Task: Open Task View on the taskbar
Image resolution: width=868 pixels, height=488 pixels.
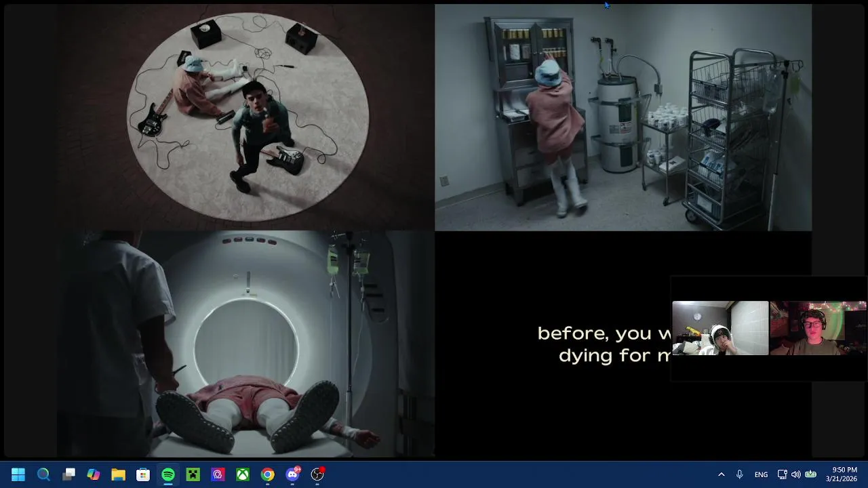Action: (68, 474)
